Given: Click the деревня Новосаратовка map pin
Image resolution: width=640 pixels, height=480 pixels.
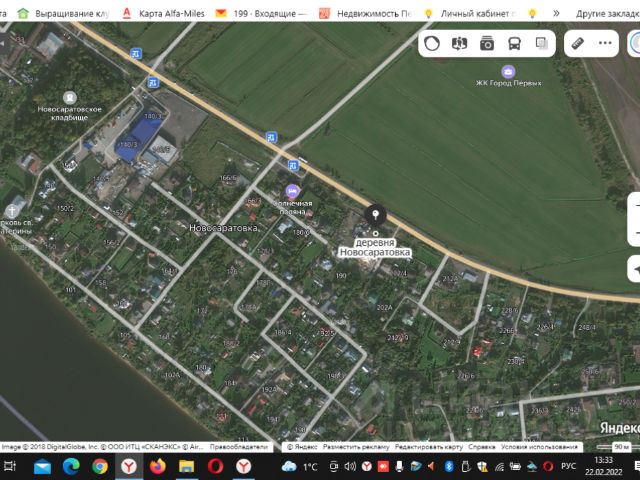Looking at the screenshot, I should (x=375, y=215).
